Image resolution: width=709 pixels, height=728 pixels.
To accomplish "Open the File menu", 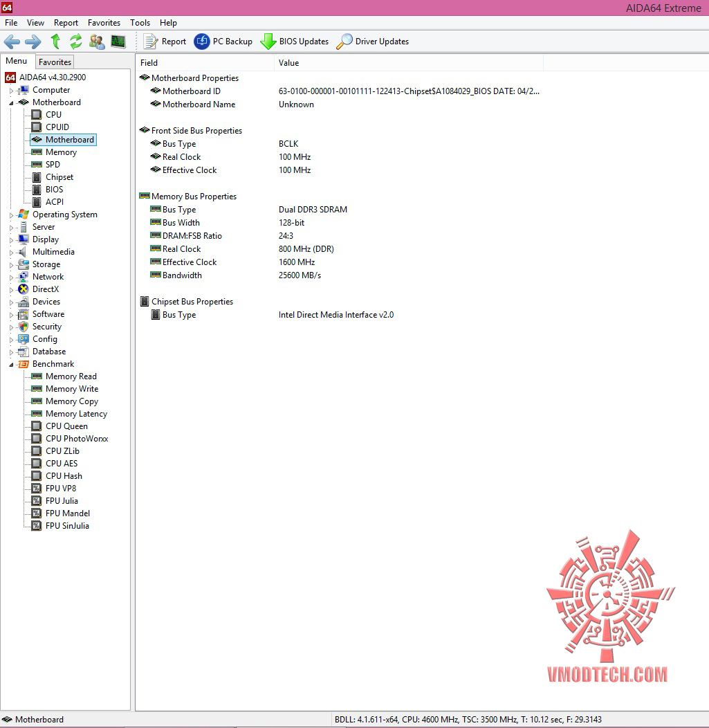I will tap(11, 23).
